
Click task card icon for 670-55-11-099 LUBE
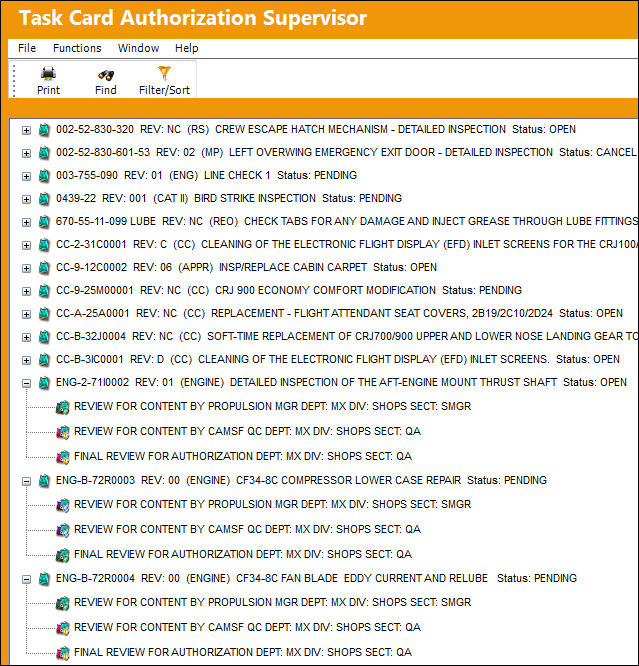[44, 222]
